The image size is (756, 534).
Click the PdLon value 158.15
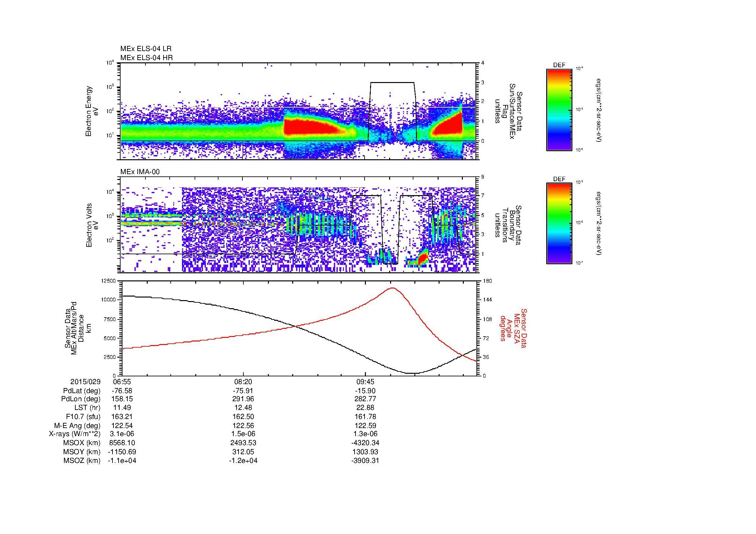coord(122,399)
